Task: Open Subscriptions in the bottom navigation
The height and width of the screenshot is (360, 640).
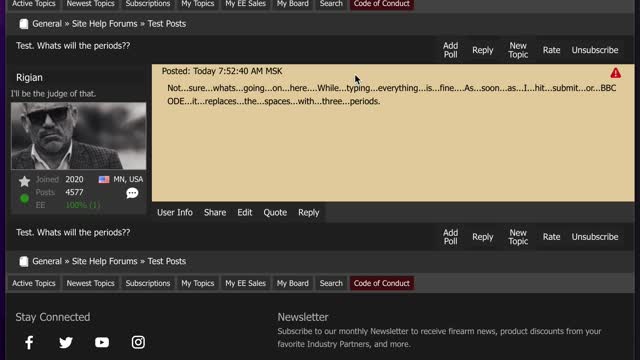Action: click(x=148, y=283)
